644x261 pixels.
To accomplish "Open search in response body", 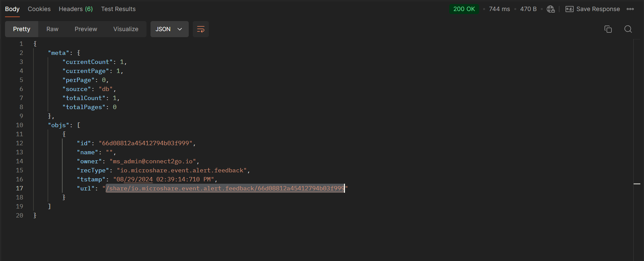I will point(628,29).
